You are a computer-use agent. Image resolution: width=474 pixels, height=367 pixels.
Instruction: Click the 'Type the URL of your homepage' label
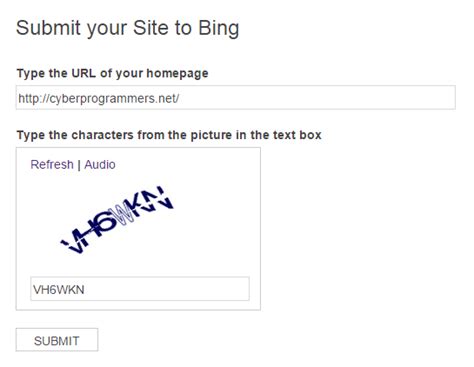(112, 73)
